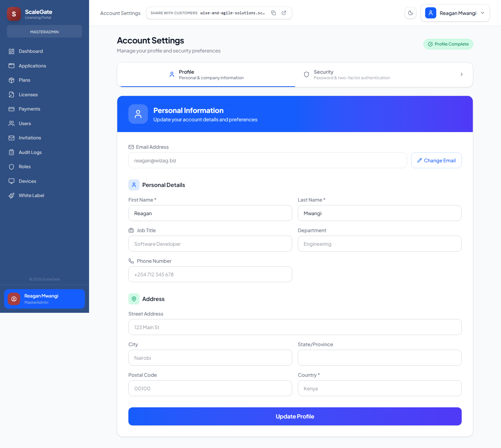Screen dimensions: 501x448
Task: Select the Applications sidebar icon
Action: click(x=12, y=65)
